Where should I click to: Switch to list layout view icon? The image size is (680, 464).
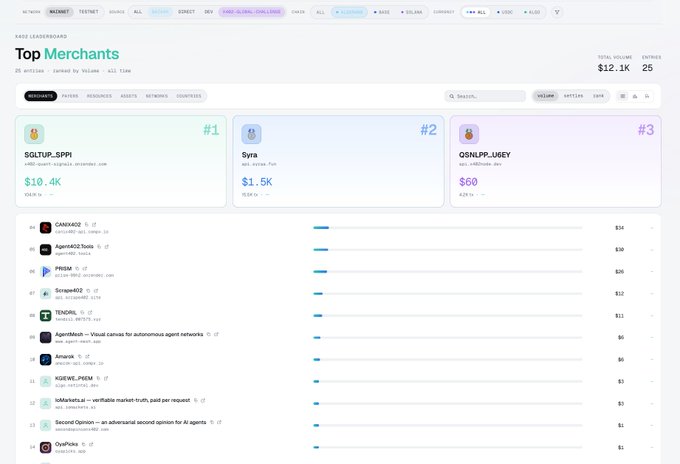coord(623,96)
